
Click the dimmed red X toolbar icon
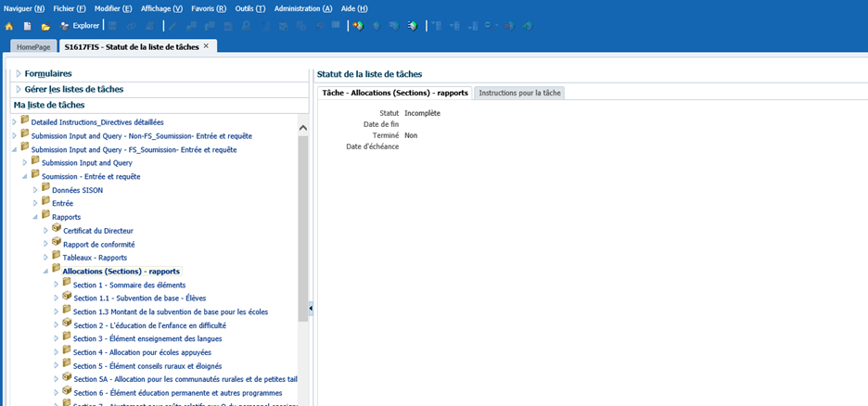pyautogui.click(x=509, y=25)
